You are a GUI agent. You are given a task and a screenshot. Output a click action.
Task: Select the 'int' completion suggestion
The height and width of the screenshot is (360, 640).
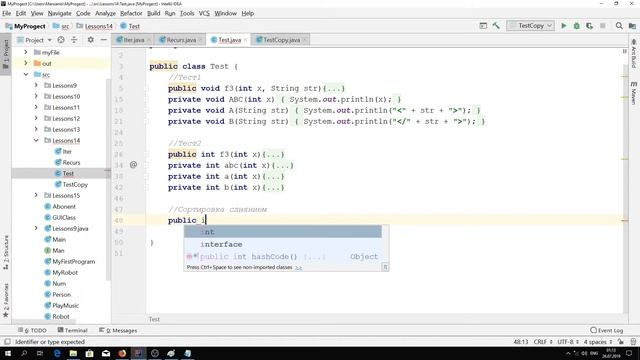coord(283,232)
